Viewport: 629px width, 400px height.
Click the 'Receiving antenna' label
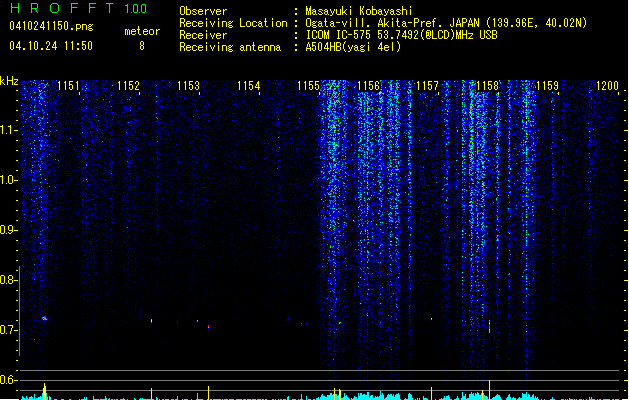pyautogui.click(x=230, y=47)
